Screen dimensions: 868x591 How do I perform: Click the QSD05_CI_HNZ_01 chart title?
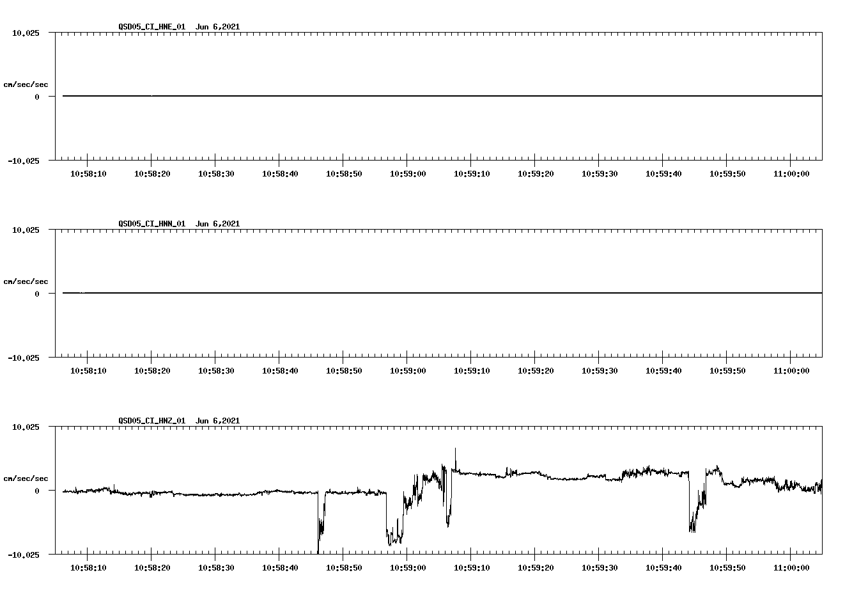179,421
